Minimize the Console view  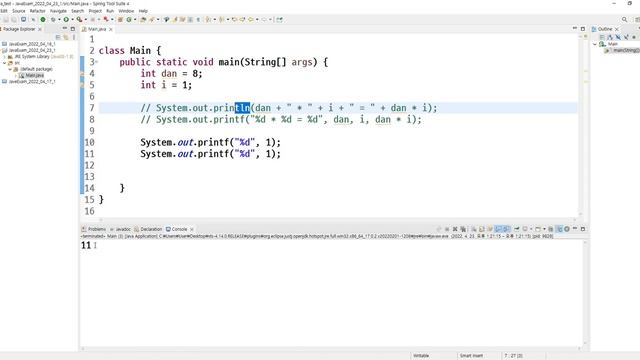(x=575, y=229)
